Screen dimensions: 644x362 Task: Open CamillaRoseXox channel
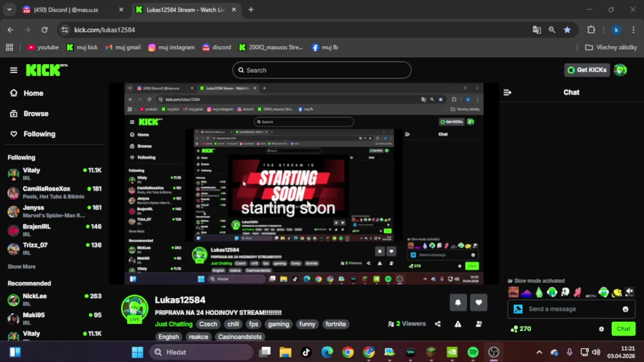click(x=54, y=192)
